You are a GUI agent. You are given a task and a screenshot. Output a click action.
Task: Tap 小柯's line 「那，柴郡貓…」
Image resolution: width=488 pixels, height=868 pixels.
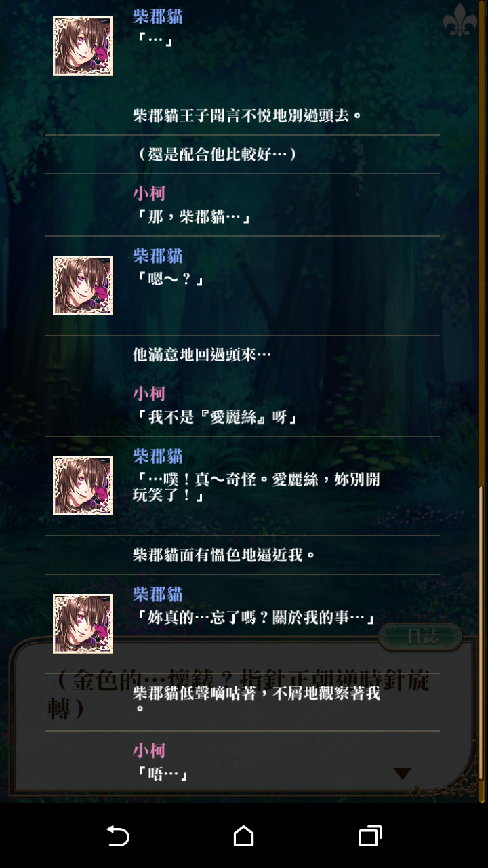point(193,218)
